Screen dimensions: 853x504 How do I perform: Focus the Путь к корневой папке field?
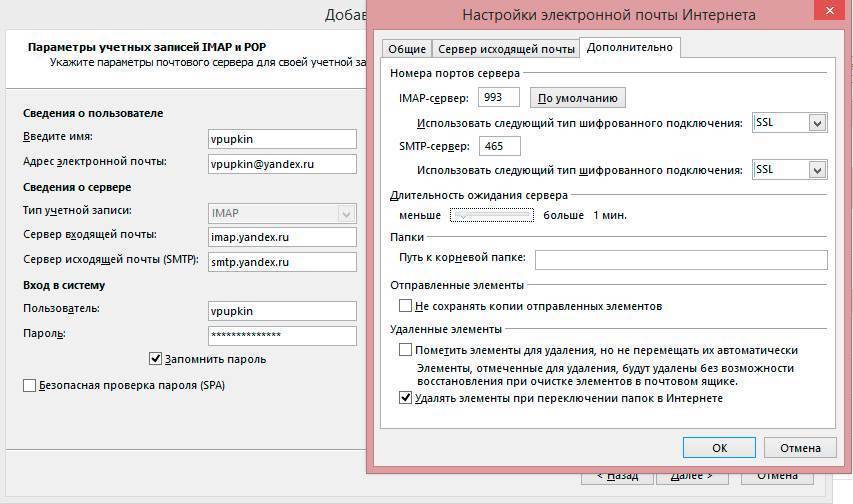coord(681,260)
